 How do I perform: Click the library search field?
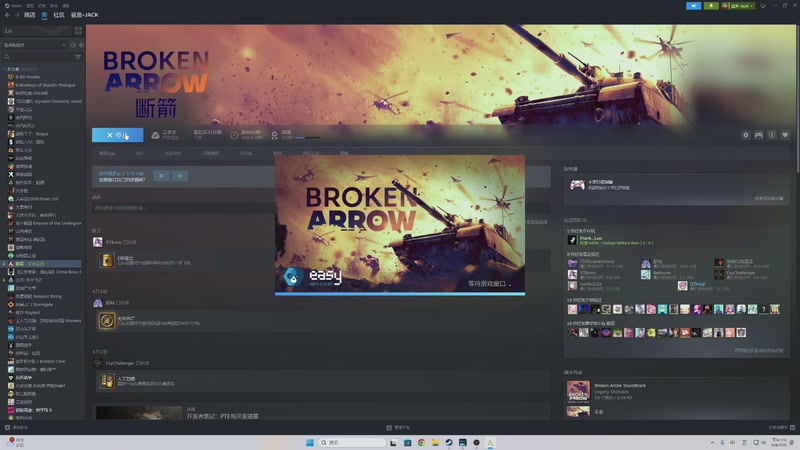[38, 57]
